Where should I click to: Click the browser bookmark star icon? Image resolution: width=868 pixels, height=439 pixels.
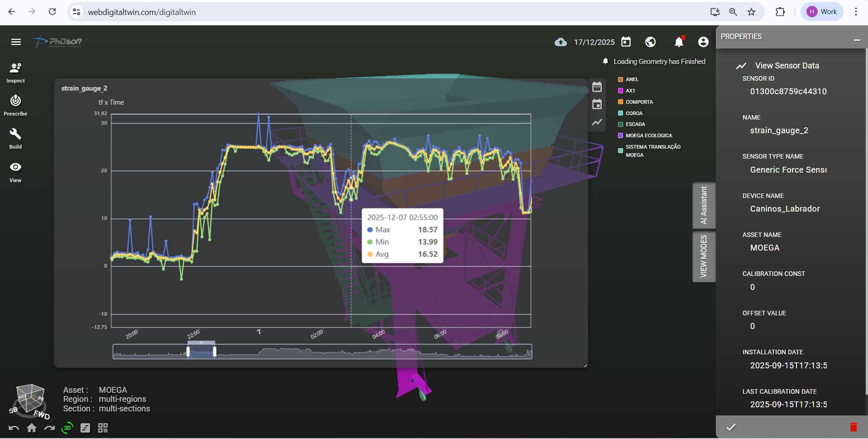click(x=751, y=12)
